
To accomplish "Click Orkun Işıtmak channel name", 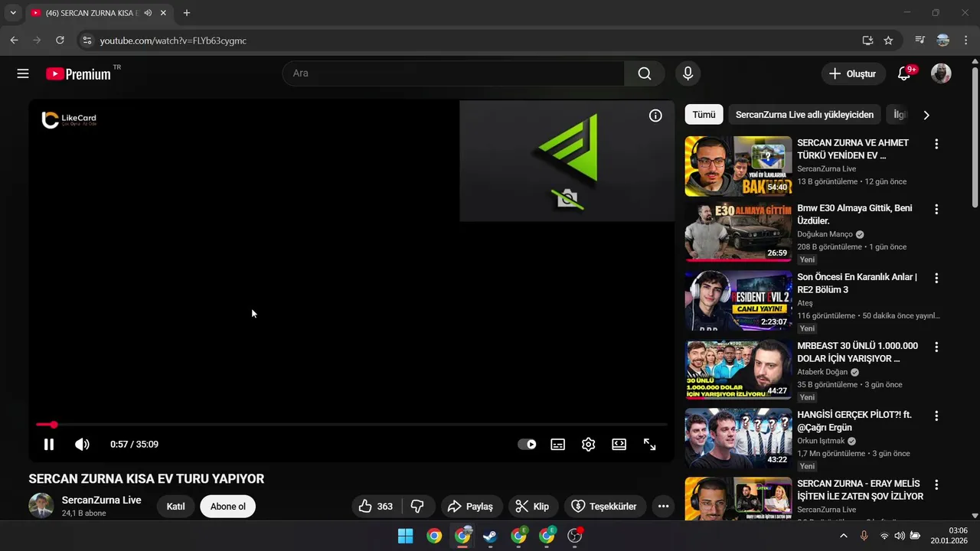I will pyautogui.click(x=821, y=441).
